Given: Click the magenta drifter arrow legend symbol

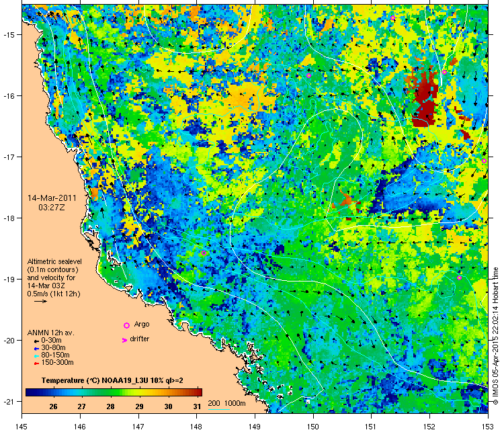Looking at the screenshot, I should [124, 340].
